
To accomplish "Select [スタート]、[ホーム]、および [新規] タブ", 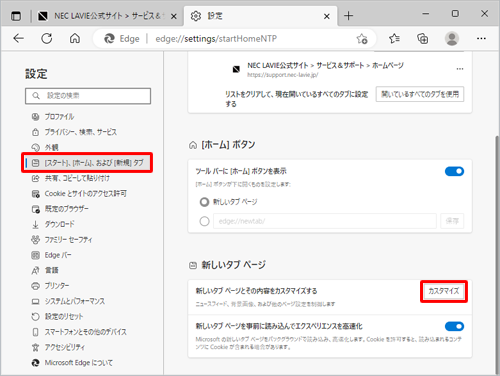I will [87, 163].
